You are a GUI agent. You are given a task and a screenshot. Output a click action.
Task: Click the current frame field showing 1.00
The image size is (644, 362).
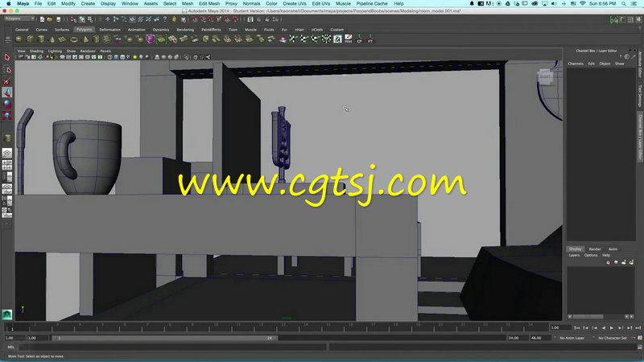point(559,327)
